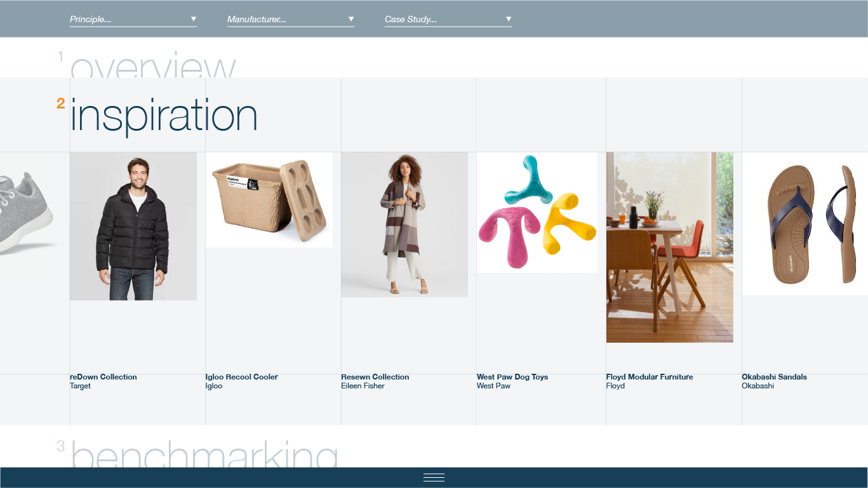This screenshot has height=488, width=868.
Task: Click section number 1 beside overview
Action: [61, 57]
